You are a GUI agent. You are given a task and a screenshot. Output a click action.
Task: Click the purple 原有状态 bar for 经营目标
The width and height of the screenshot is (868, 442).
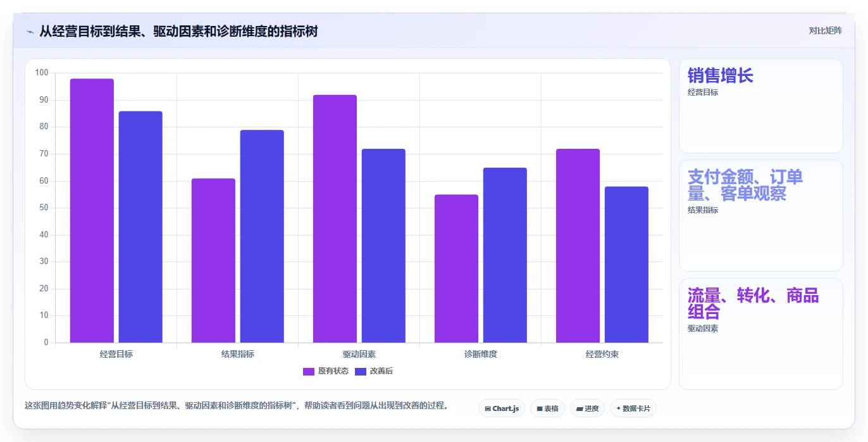(92, 211)
